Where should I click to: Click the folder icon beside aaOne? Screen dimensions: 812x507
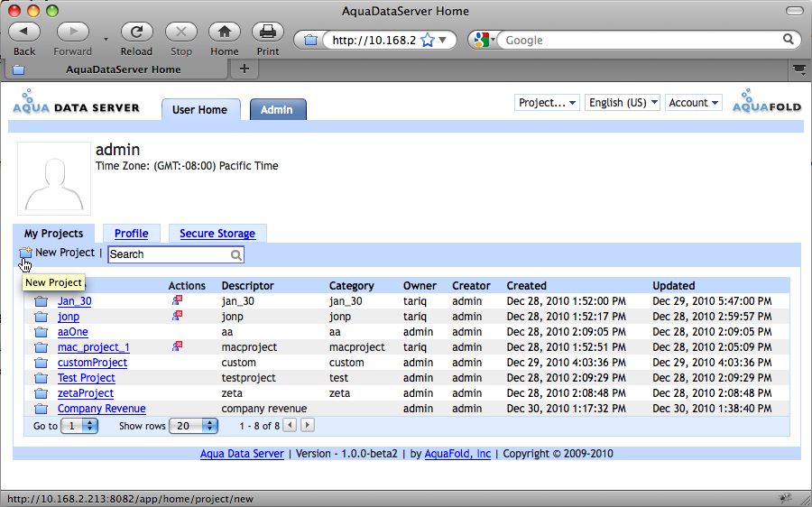[41, 332]
